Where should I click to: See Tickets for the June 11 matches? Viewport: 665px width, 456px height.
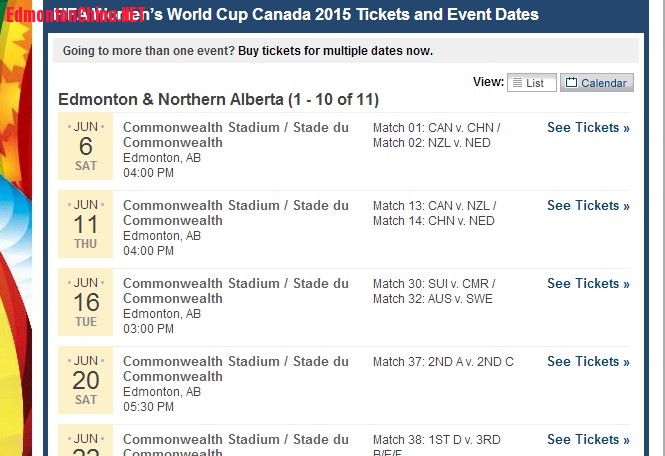[588, 206]
